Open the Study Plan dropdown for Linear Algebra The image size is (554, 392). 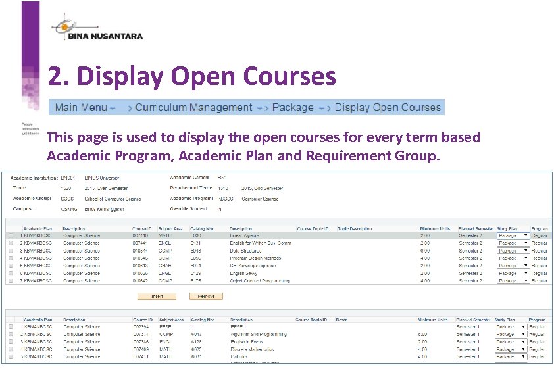pyautogui.click(x=527, y=235)
